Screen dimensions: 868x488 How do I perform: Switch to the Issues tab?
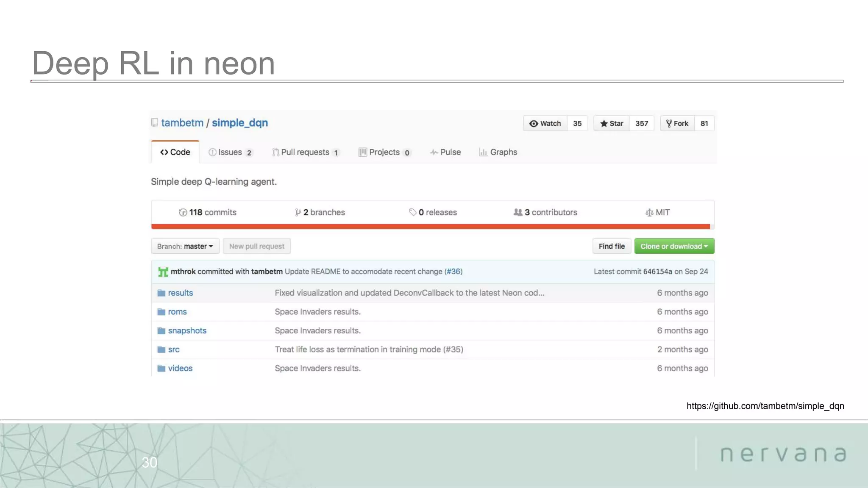coord(231,152)
